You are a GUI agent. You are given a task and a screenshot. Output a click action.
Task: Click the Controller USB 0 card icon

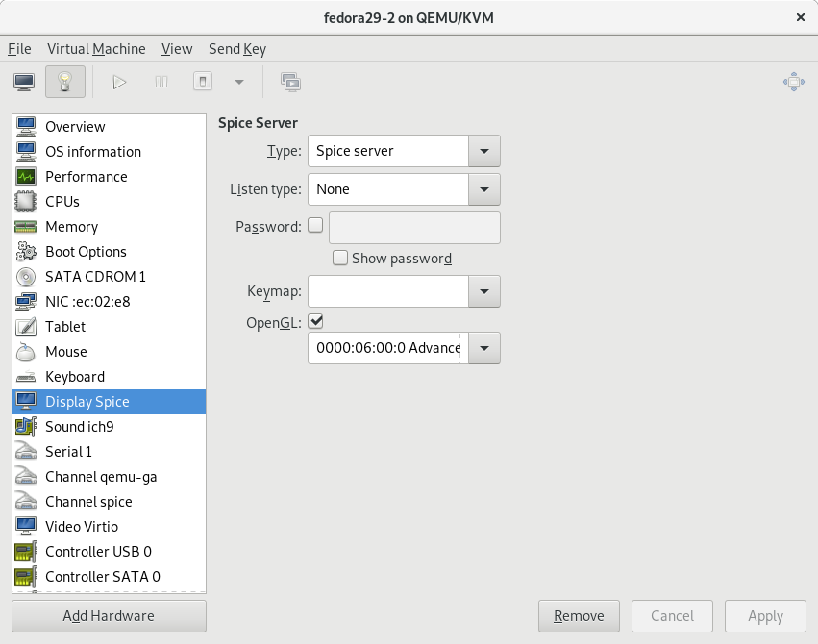click(26, 552)
